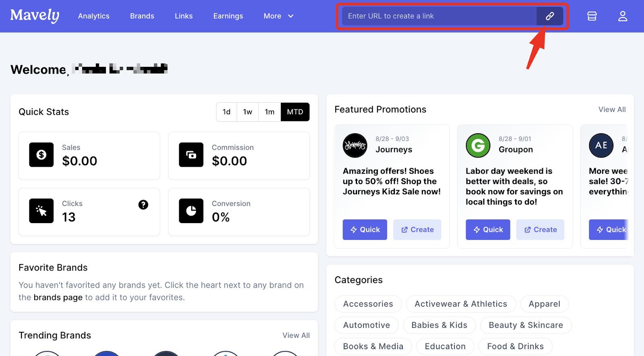This screenshot has width=644, height=356.
Task: Click the link icon in the URL bar
Action: pos(549,16)
